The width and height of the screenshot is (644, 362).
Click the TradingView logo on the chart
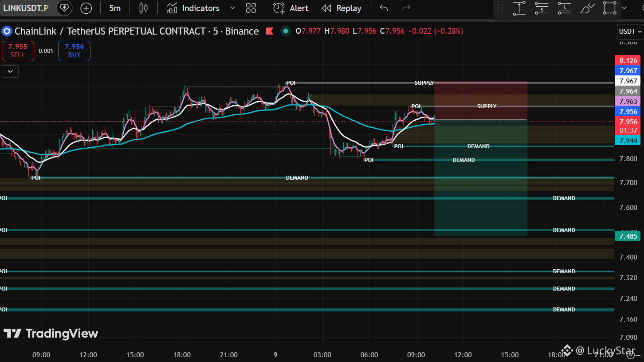click(51, 334)
